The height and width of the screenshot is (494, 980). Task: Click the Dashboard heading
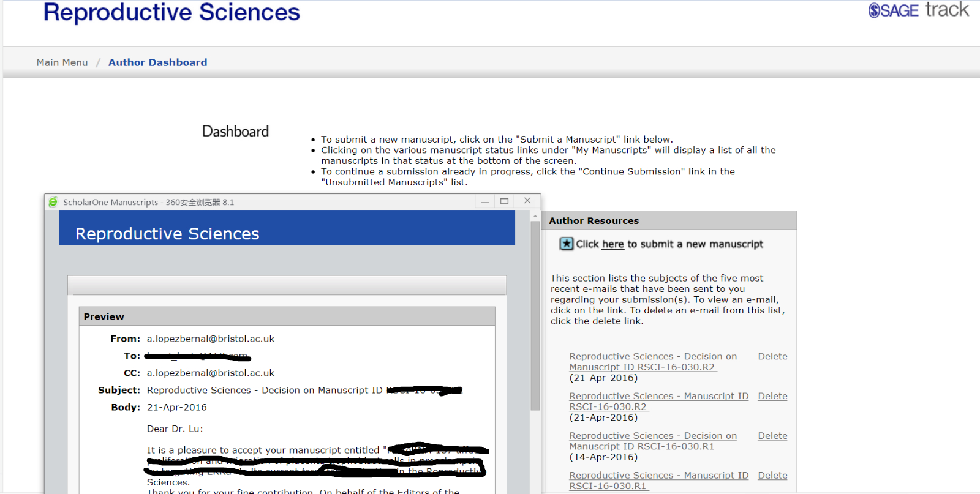pos(235,132)
